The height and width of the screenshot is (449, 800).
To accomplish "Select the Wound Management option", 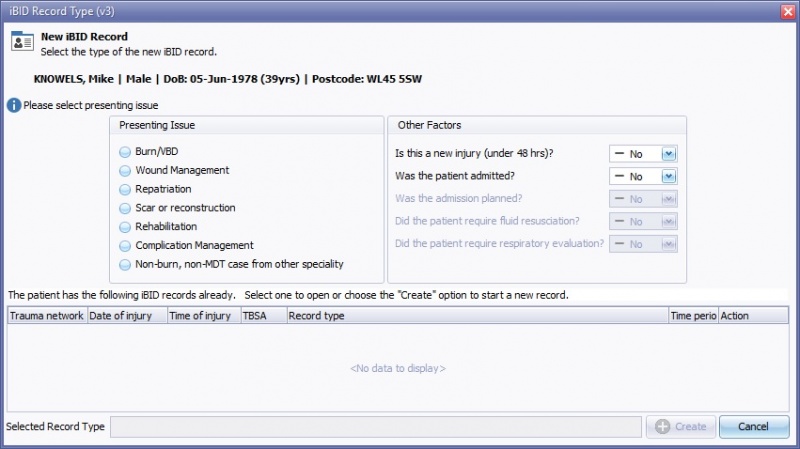I will pos(125,171).
